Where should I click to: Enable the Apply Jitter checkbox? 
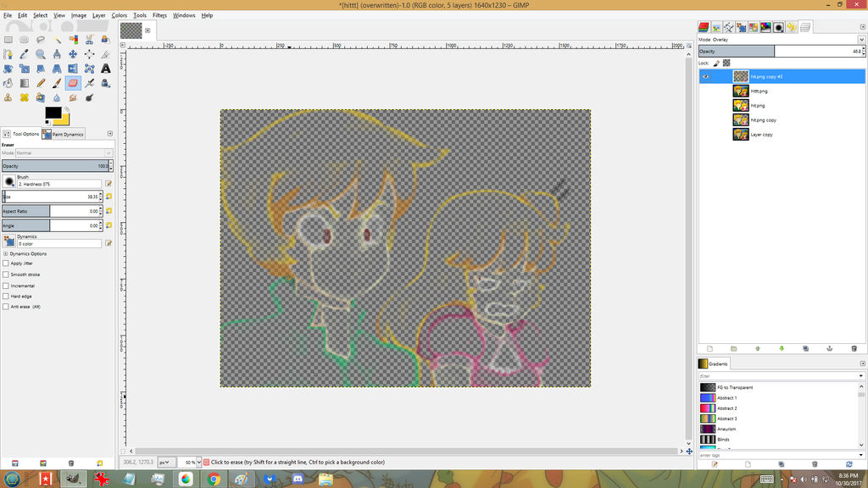tap(7, 263)
